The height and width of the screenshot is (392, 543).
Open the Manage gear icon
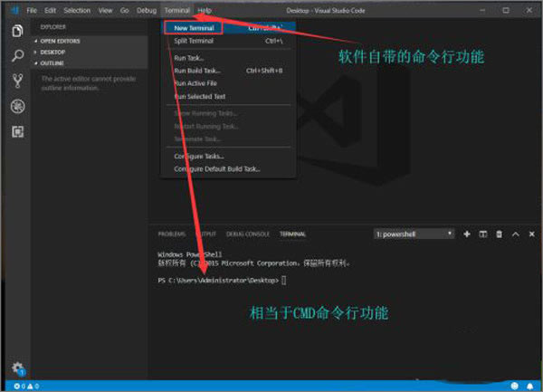(18, 368)
